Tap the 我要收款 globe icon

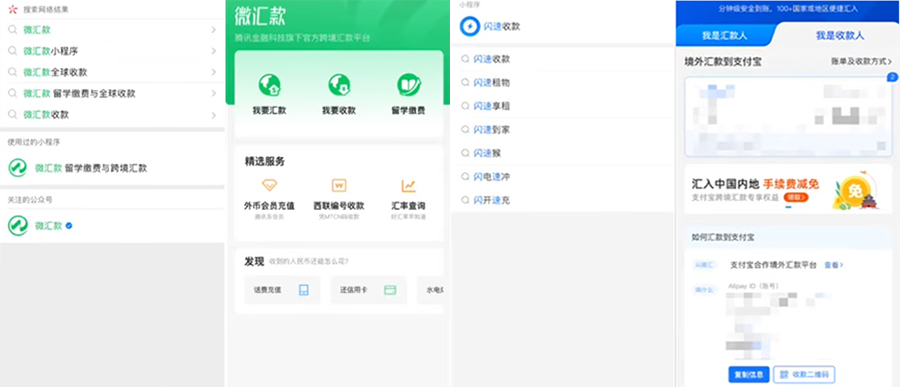click(x=339, y=85)
